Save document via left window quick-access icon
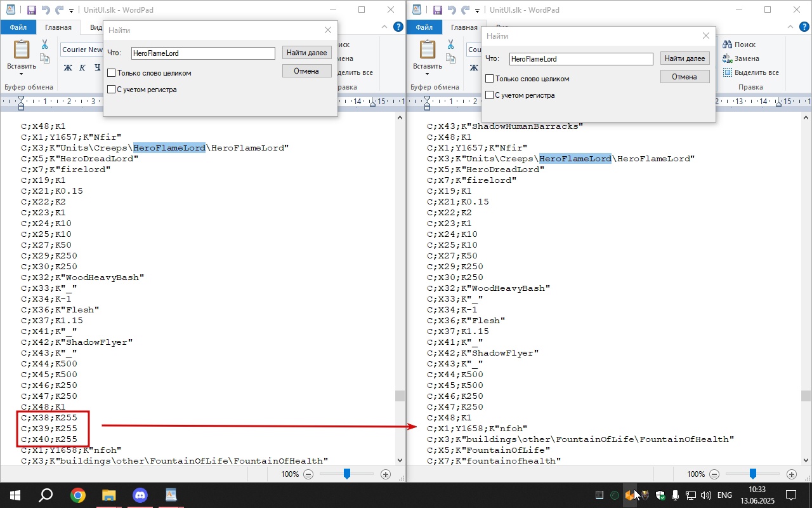 click(31, 10)
